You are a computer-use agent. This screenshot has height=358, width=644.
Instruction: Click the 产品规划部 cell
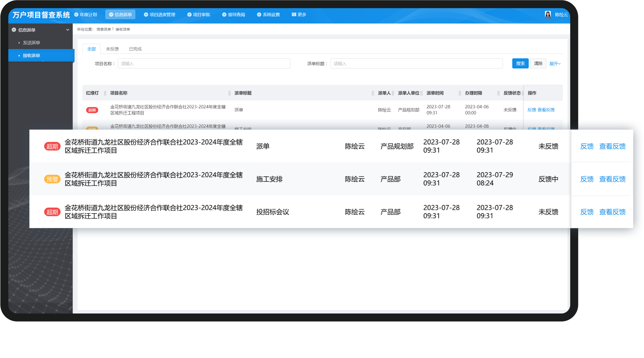(397, 146)
